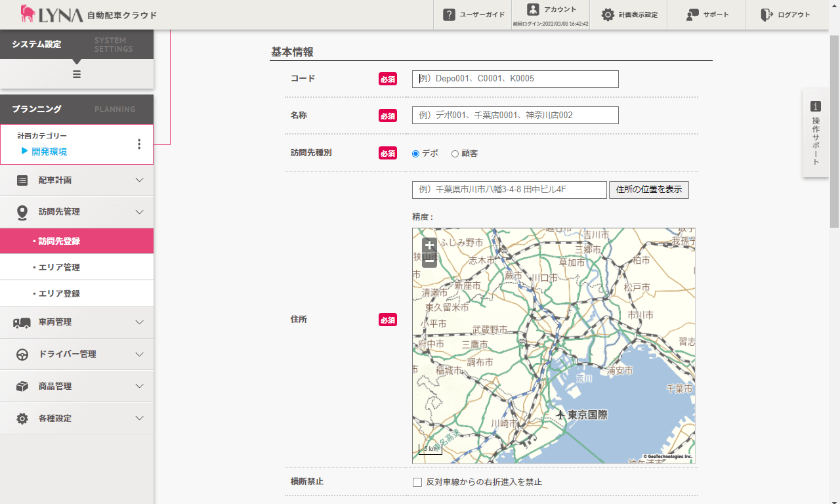
Task: Select the デポ radio button
Action: point(415,154)
